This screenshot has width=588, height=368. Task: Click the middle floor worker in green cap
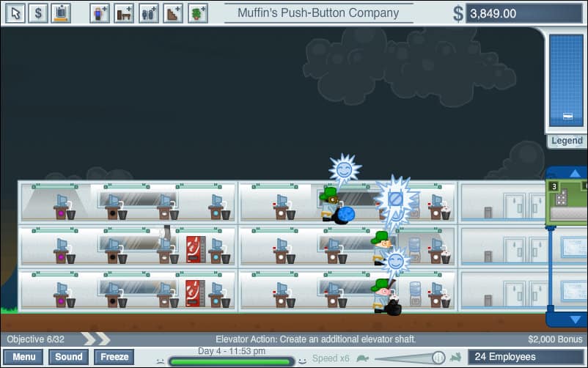[381, 248]
